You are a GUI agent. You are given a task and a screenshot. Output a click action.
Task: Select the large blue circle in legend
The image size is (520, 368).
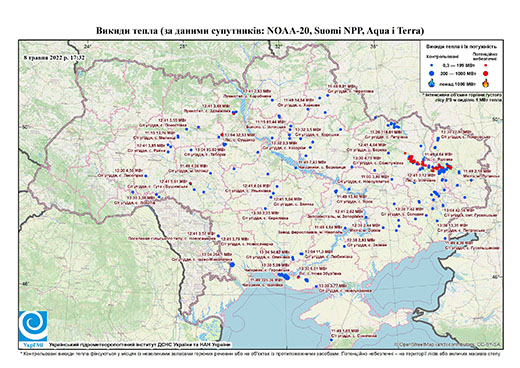tap(431, 73)
